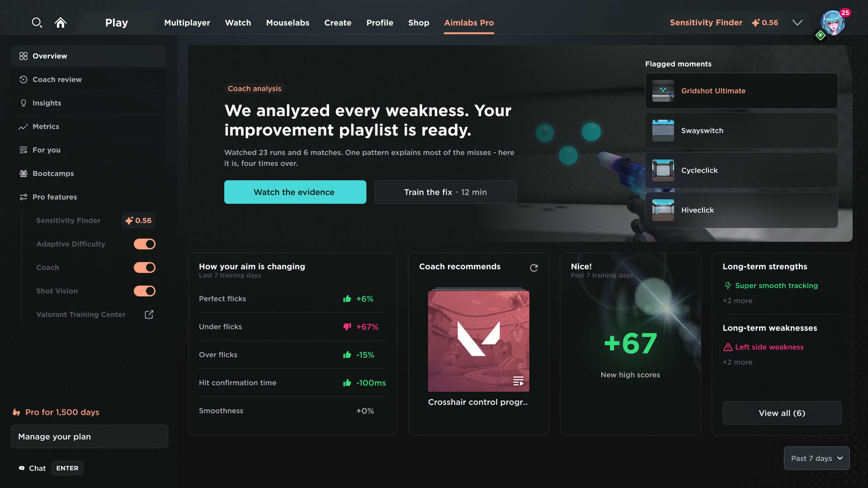Click the Overview grid icon

coord(24,56)
